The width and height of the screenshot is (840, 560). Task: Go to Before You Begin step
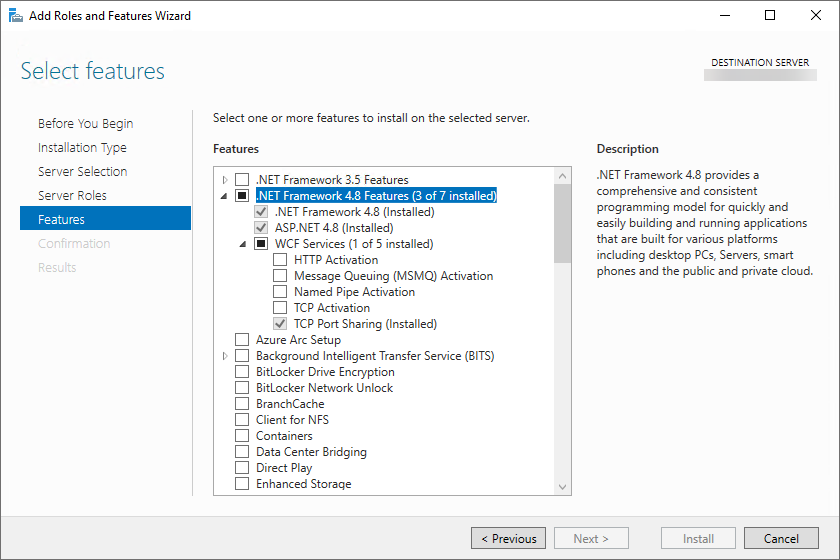[x=86, y=124]
